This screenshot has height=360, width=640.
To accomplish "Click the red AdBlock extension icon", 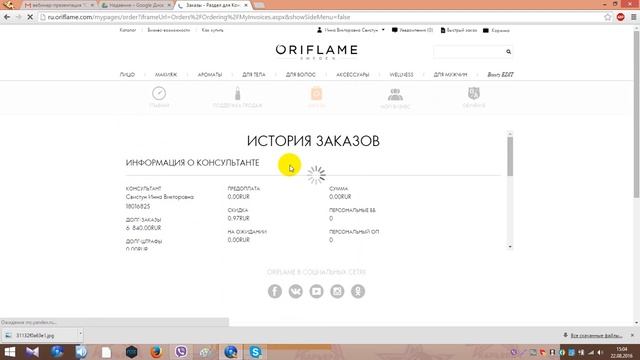I will coord(621,17).
